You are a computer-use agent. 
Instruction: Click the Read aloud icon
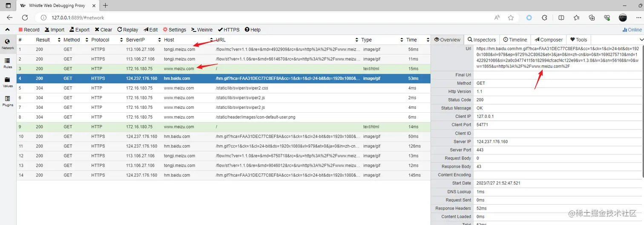click(x=497, y=18)
